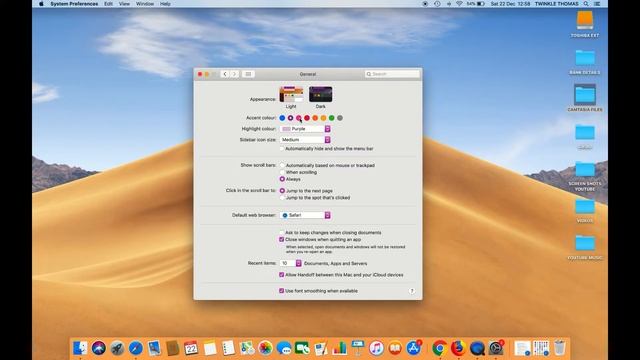Screen dimensions: 640x360
Task: Select 'Always' show scroll bars option
Action: point(282,179)
